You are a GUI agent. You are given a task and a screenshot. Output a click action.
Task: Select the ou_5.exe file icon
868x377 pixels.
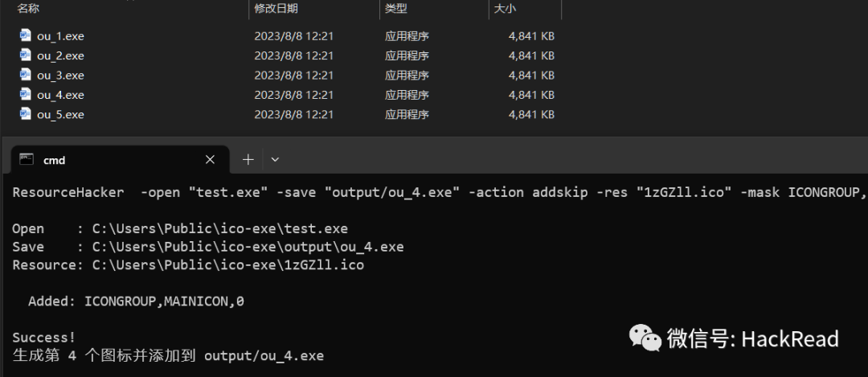[26, 113]
